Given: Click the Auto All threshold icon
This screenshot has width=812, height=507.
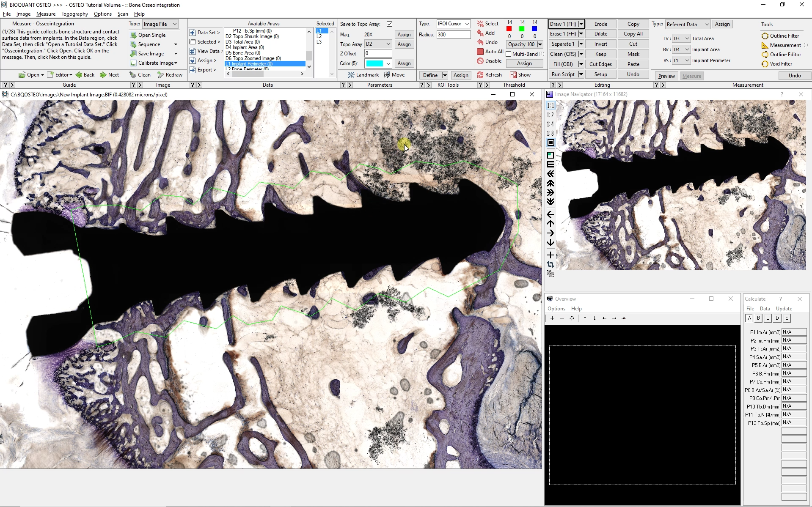Looking at the screenshot, I should [480, 52].
